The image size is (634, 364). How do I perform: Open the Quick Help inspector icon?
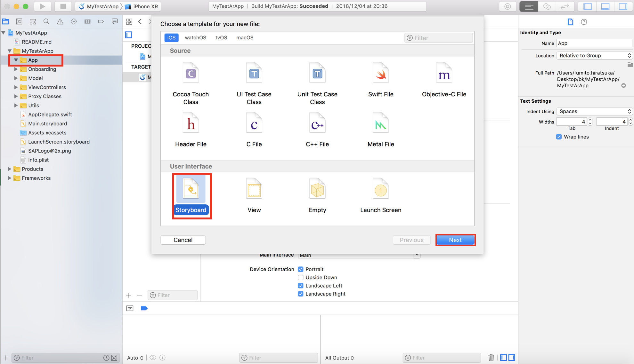584,22
